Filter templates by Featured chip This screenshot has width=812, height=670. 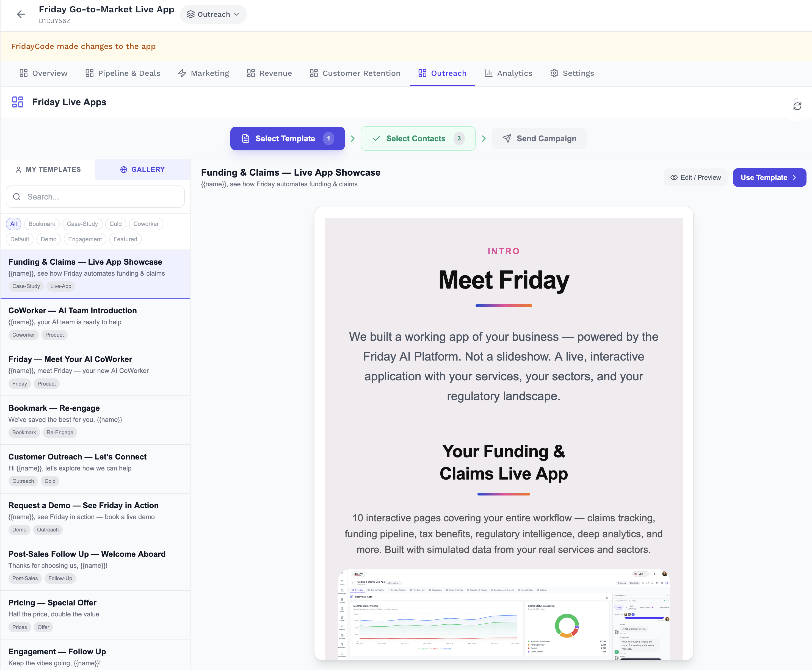pos(125,239)
